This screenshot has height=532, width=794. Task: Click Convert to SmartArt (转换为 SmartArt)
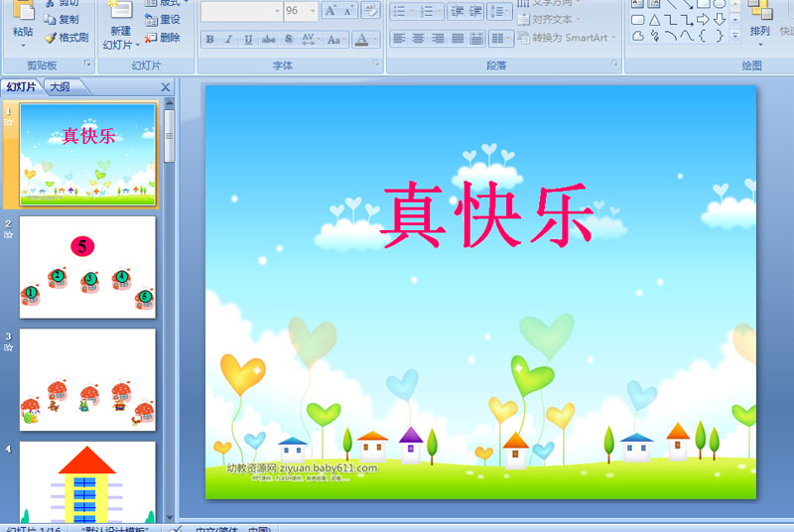(567, 38)
